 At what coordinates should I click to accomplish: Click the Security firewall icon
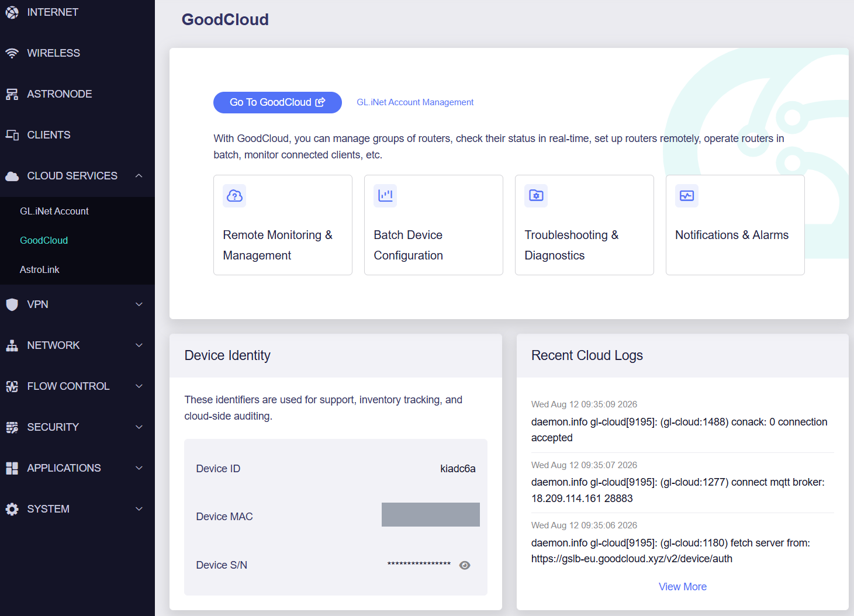pyautogui.click(x=12, y=427)
